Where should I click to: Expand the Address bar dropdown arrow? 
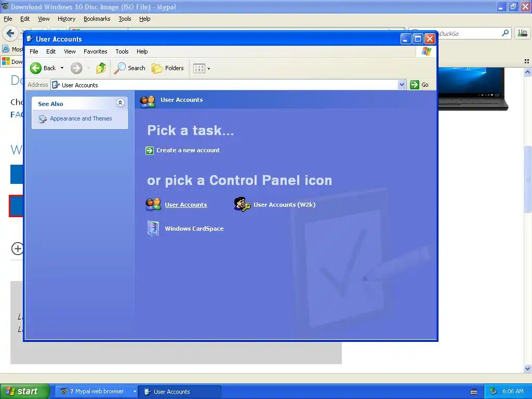(x=402, y=85)
